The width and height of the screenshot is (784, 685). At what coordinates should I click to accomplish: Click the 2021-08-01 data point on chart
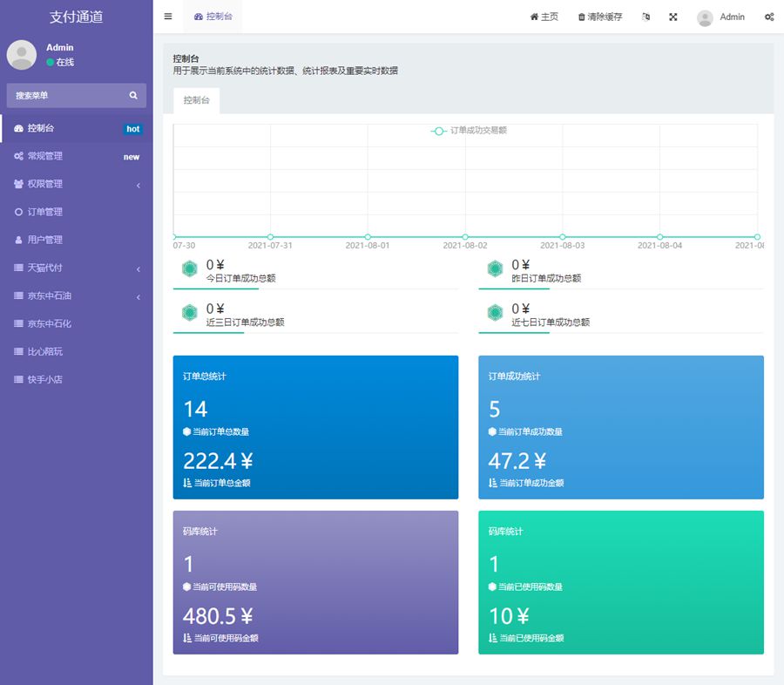[368, 236]
